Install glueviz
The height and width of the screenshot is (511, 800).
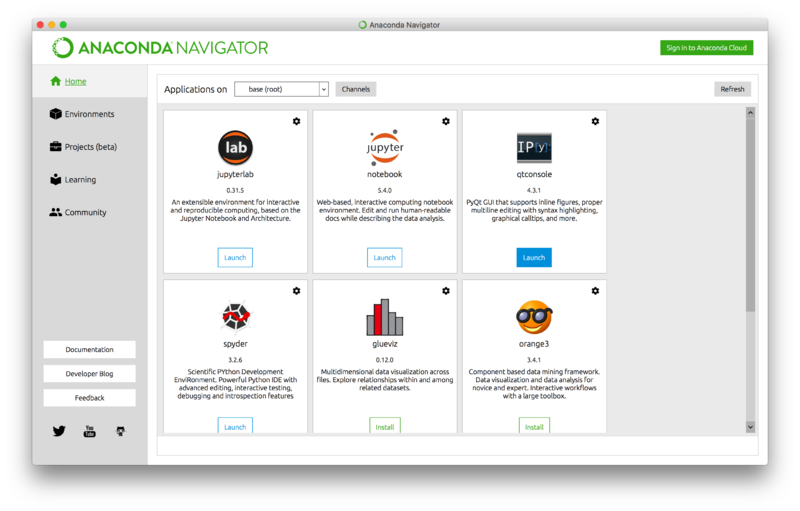pyautogui.click(x=385, y=426)
